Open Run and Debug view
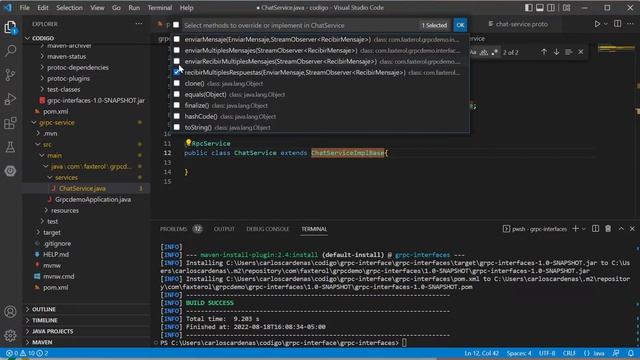640x360 pixels. [10, 99]
